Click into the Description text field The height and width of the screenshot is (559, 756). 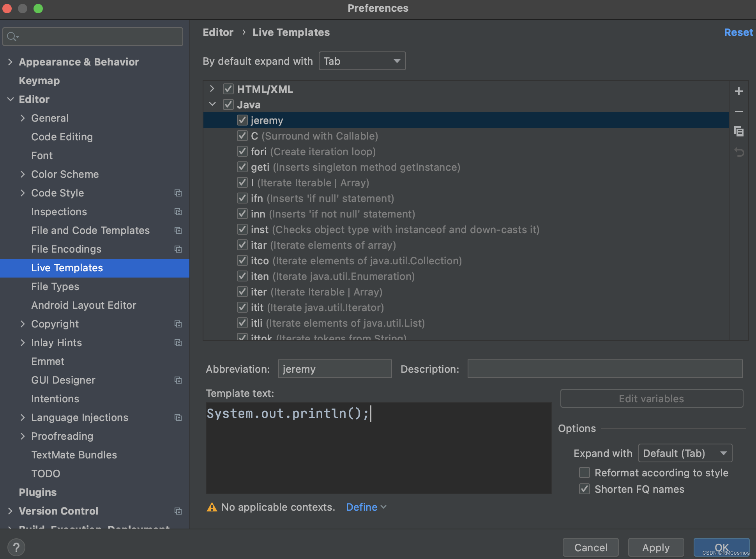[604, 369]
